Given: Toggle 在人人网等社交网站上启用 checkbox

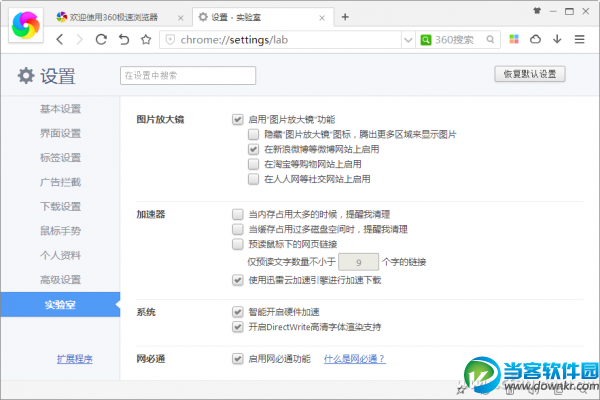Looking at the screenshot, I should pos(253,179).
